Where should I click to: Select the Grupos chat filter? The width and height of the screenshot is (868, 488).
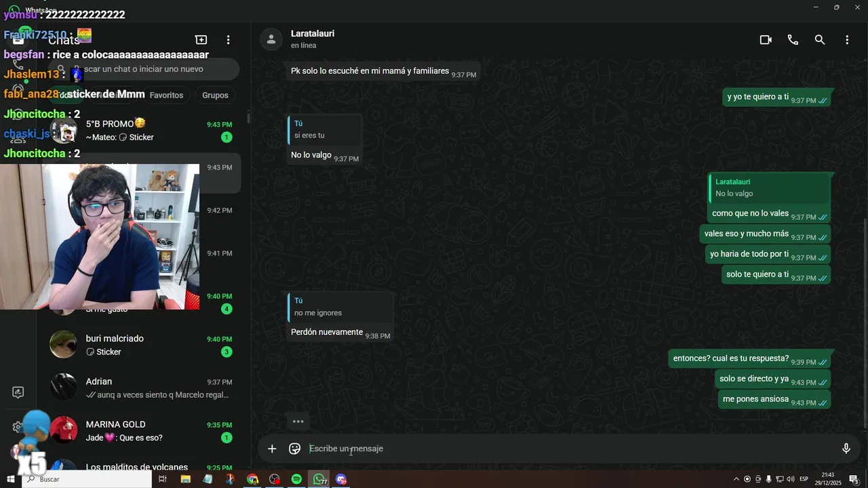click(x=215, y=96)
